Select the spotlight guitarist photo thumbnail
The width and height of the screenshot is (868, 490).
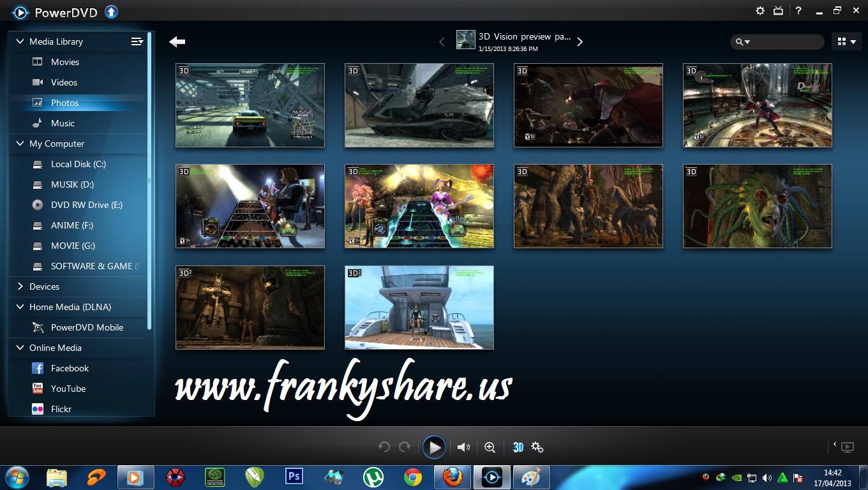(250, 206)
